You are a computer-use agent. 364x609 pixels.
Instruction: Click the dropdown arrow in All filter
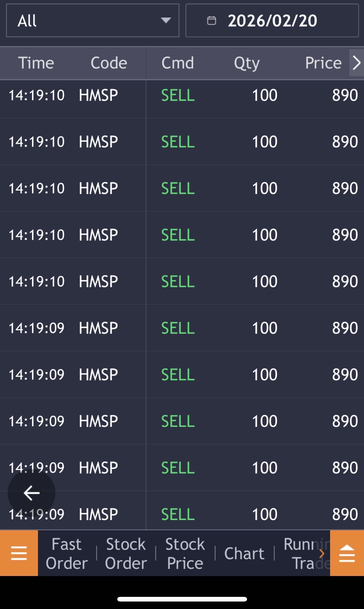(166, 21)
